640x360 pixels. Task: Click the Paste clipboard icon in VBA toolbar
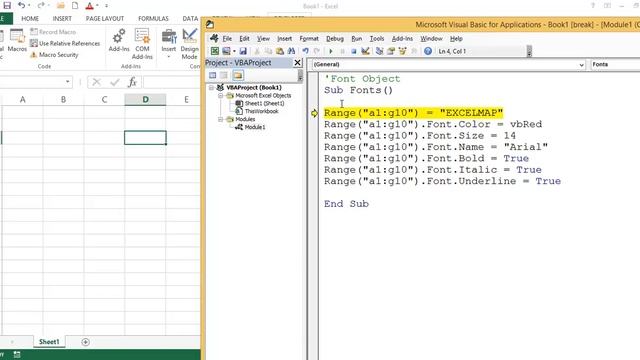(x=280, y=51)
